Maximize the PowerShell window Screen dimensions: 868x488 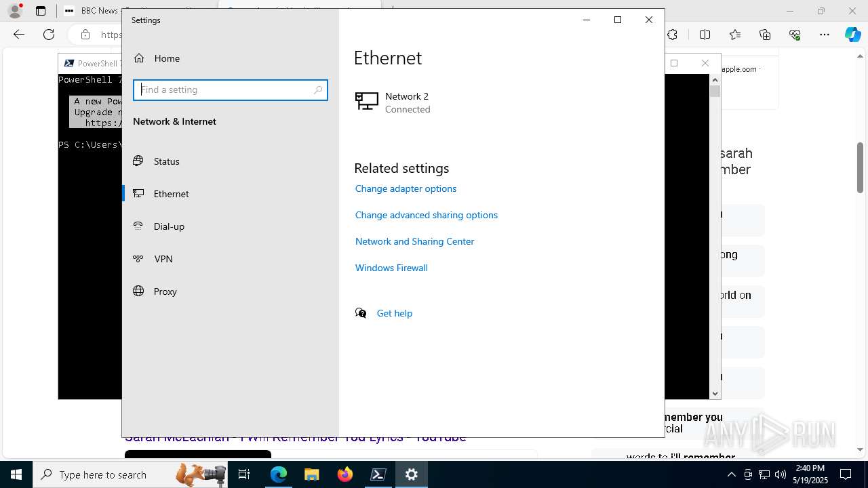674,63
